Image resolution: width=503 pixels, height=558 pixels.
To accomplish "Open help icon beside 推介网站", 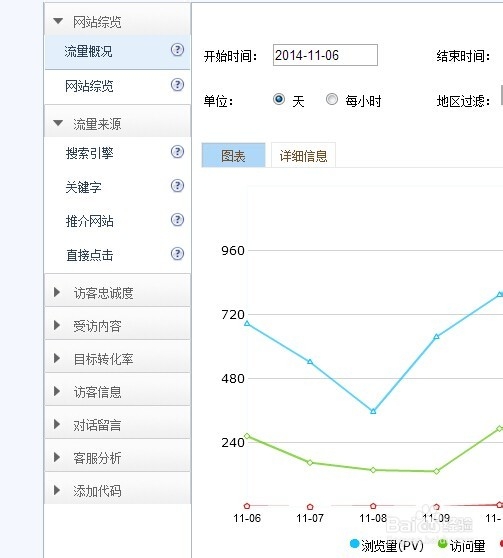I will tap(177, 220).
